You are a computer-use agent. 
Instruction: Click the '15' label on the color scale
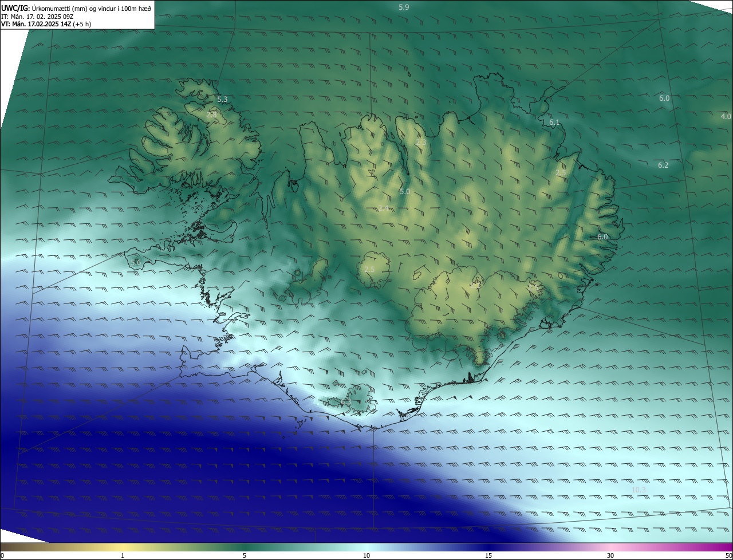click(x=488, y=555)
